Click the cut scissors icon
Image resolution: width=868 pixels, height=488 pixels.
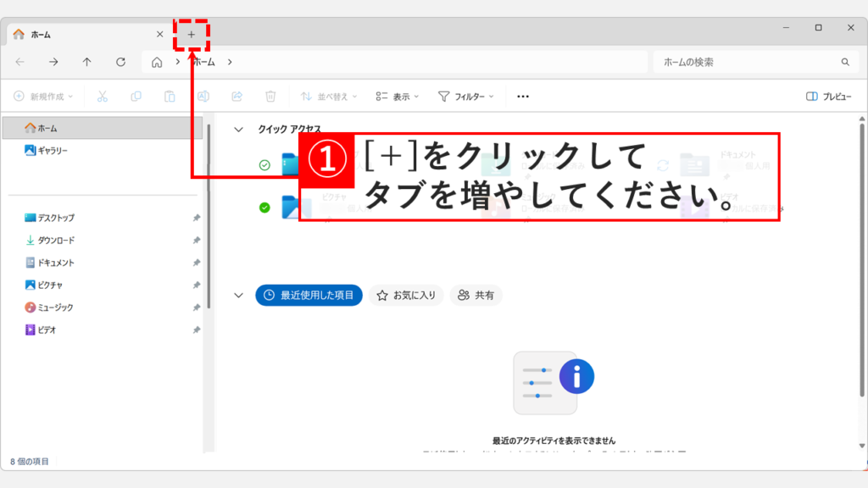coord(103,97)
